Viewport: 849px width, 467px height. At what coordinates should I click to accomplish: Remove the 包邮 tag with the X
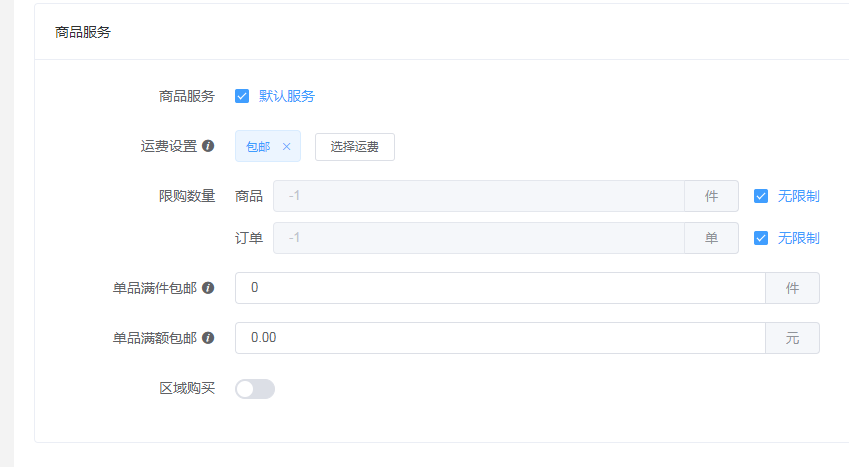[286, 146]
